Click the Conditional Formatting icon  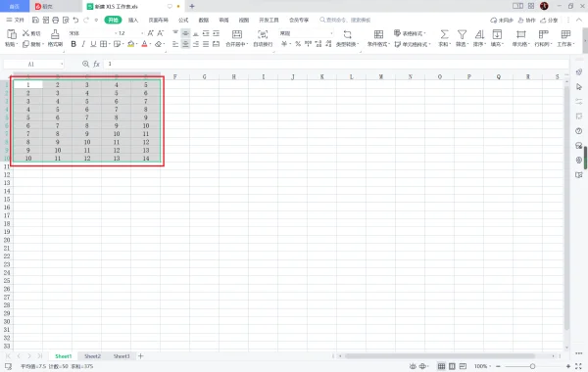pyautogui.click(x=378, y=34)
